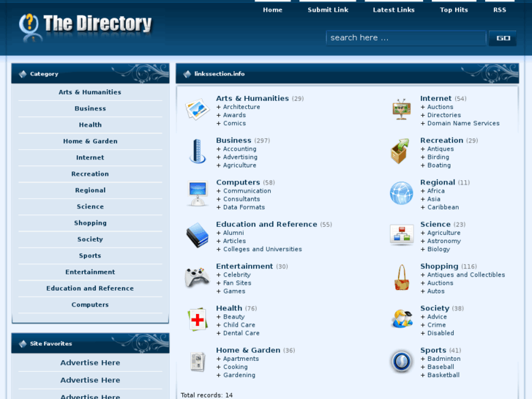Select Internet in the Category sidebar

(x=90, y=157)
